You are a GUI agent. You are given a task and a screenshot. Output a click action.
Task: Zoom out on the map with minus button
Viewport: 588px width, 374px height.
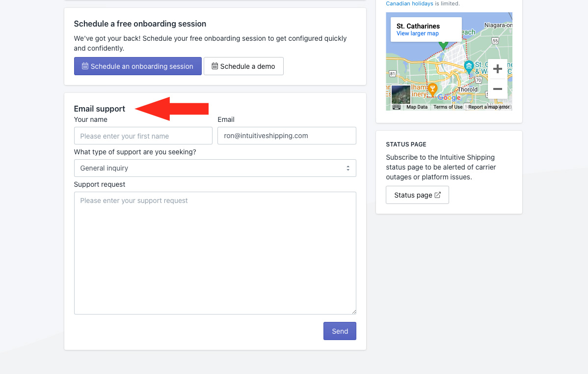tap(497, 89)
